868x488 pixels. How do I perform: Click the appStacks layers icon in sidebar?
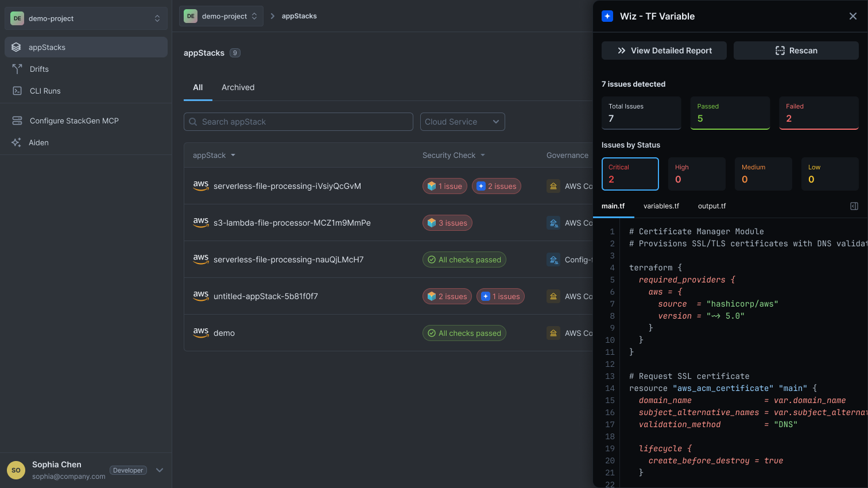(17, 47)
